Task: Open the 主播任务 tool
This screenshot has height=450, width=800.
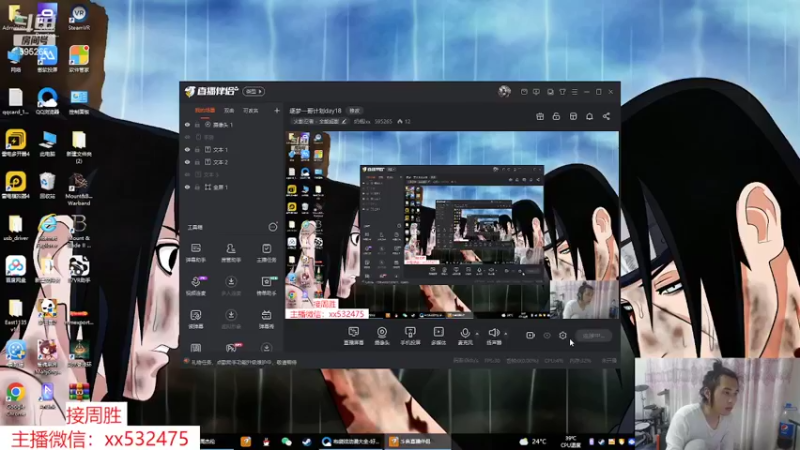Action: [x=266, y=253]
